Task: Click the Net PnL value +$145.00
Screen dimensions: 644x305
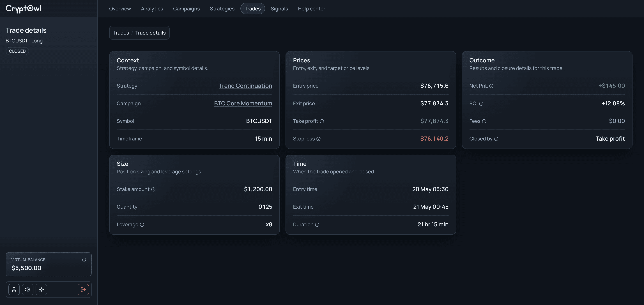Action: click(x=611, y=86)
